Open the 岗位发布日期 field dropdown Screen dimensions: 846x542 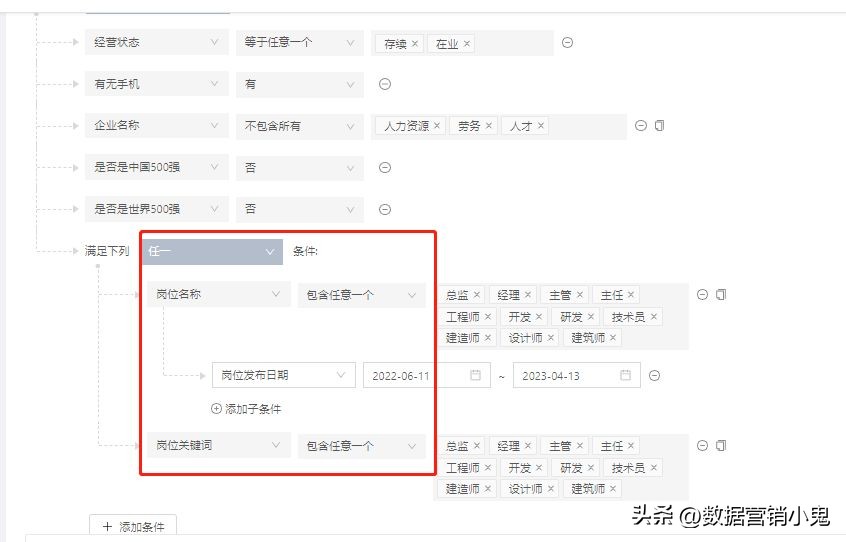point(284,375)
